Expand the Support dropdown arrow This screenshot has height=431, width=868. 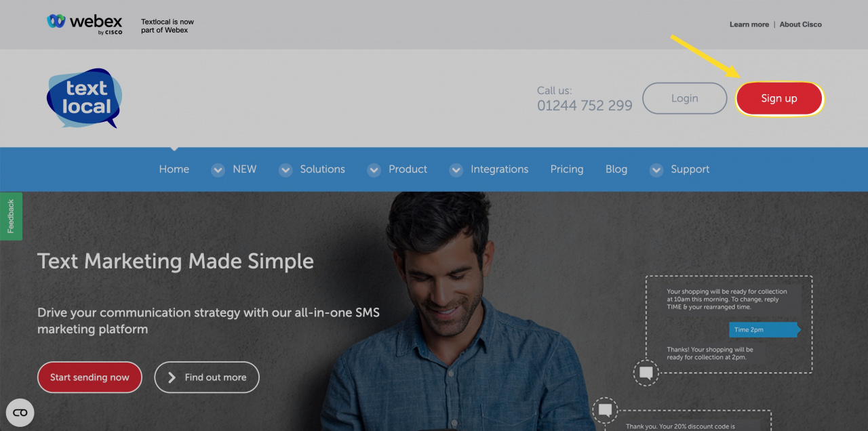coord(656,170)
